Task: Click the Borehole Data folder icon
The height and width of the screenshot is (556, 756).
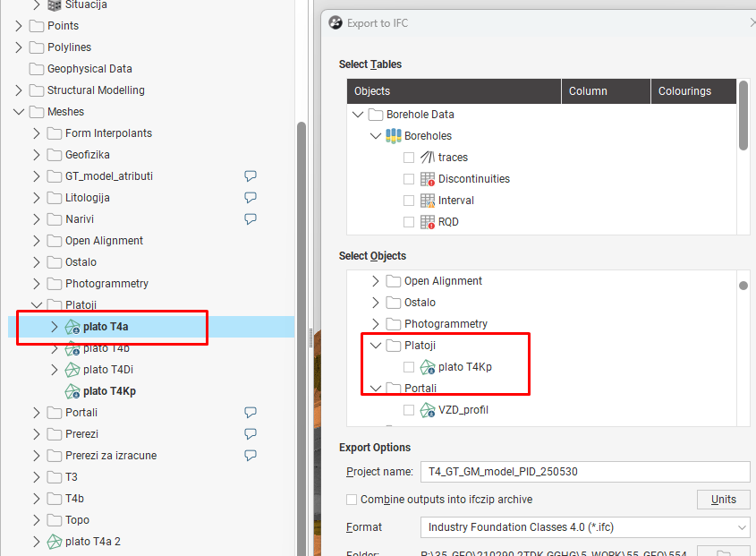Action: [376, 115]
